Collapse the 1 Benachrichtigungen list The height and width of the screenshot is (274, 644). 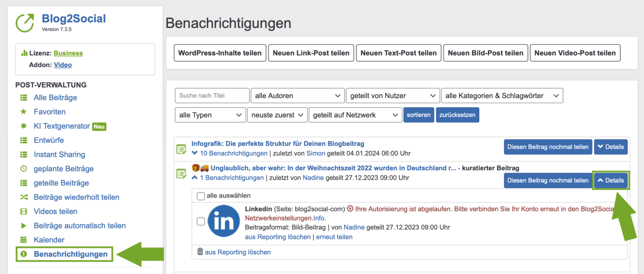pyautogui.click(x=228, y=178)
